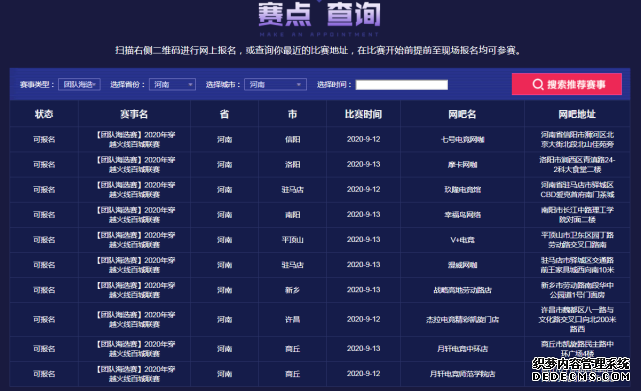This screenshot has width=641, height=391.
Task: Click the 七号电竞网咖 net cafe name
Action: (462, 139)
